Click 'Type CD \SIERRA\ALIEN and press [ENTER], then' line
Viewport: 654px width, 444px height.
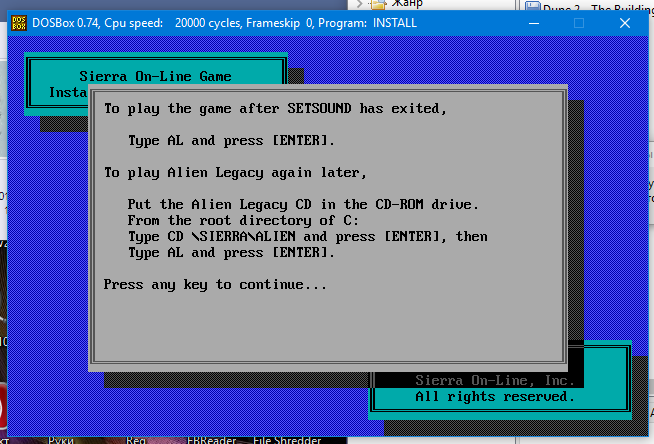tap(308, 237)
